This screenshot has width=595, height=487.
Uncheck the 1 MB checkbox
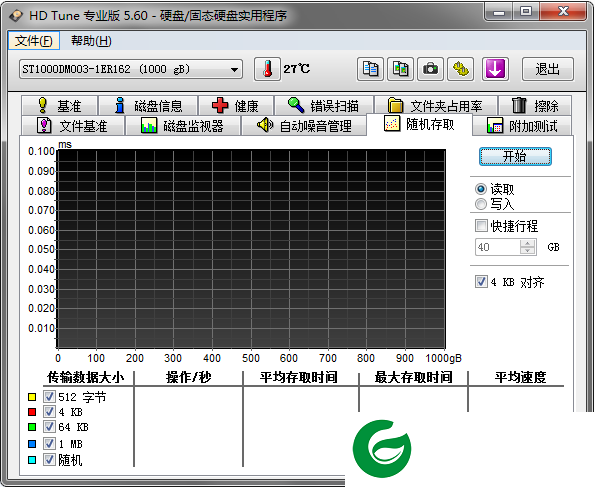coord(49,443)
